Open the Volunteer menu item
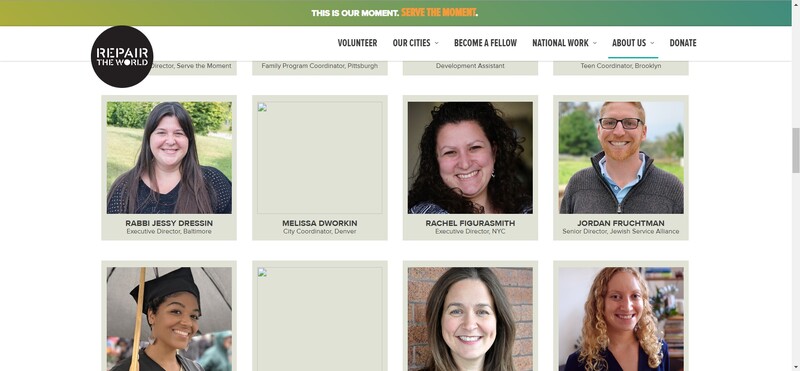The image size is (800, 371). 357,43
